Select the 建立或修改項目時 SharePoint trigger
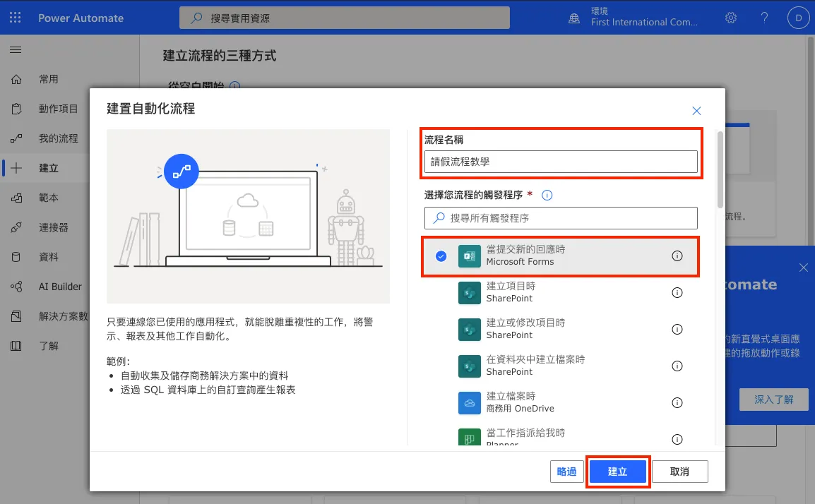 point(560,330)
